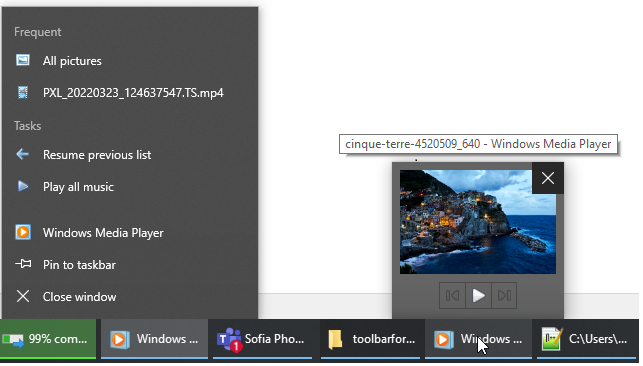Launch Windows Media Player from jump list
643x366 pixels.
tap(130, 232)
